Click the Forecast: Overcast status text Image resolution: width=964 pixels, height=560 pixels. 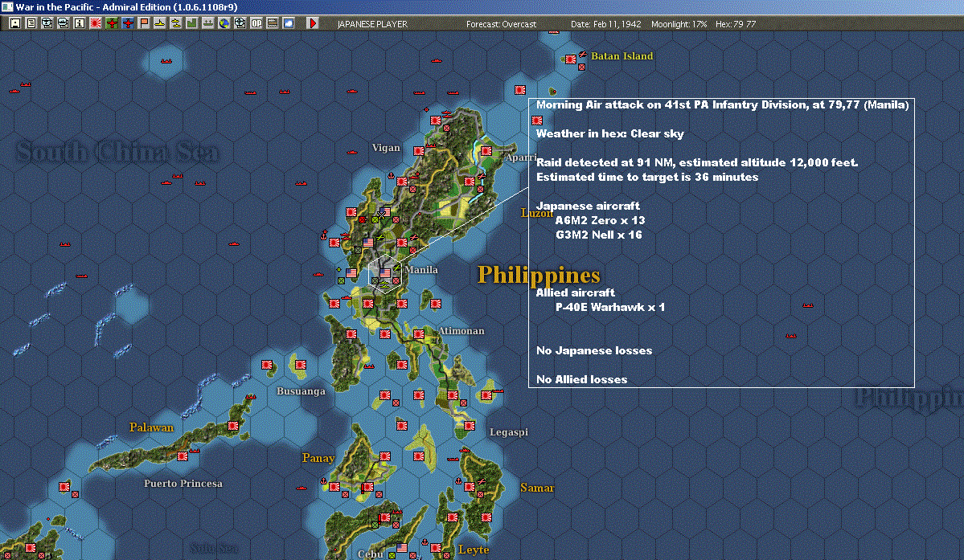tap(501, 24)
